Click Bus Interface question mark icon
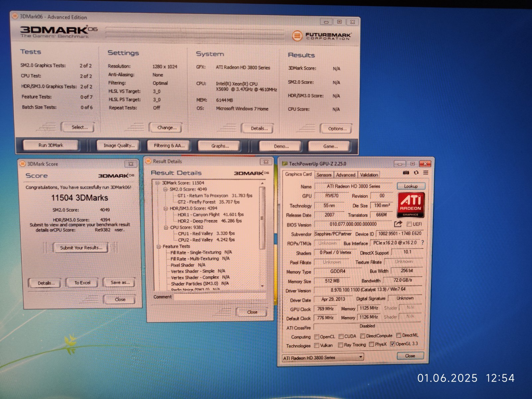This screenshot has height=399, width=532. click(423, 243)
